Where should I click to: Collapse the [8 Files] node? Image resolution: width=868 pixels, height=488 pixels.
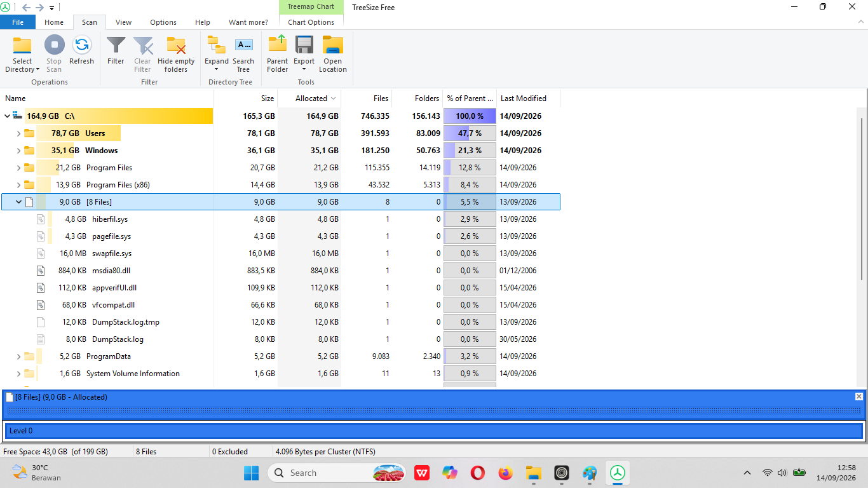point(18,202)
